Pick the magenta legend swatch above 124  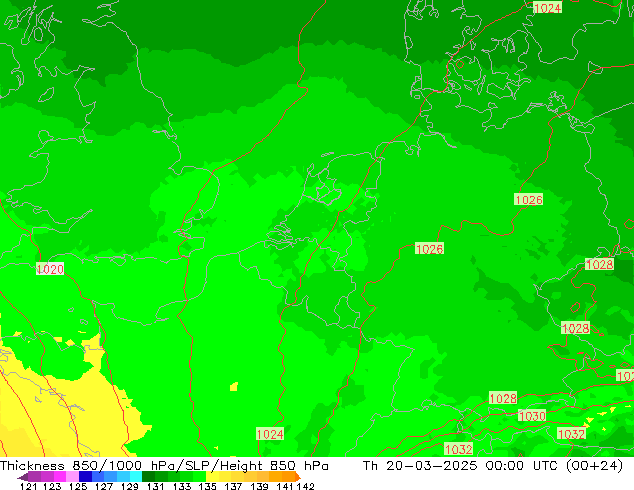[x=59, y=477]
